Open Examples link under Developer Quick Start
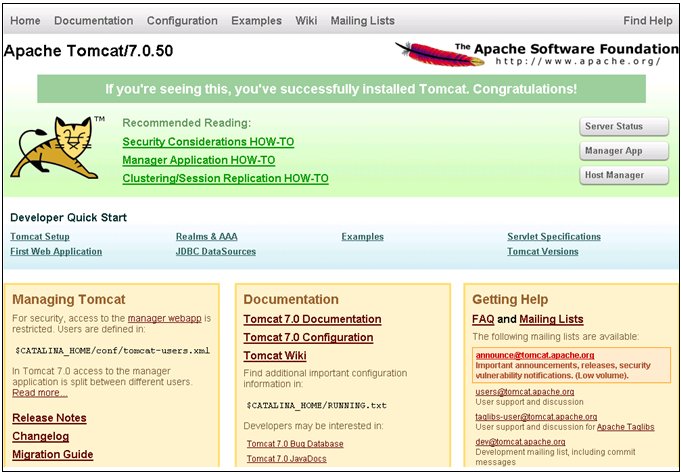The image size is (681, 474). pos(363,237)
